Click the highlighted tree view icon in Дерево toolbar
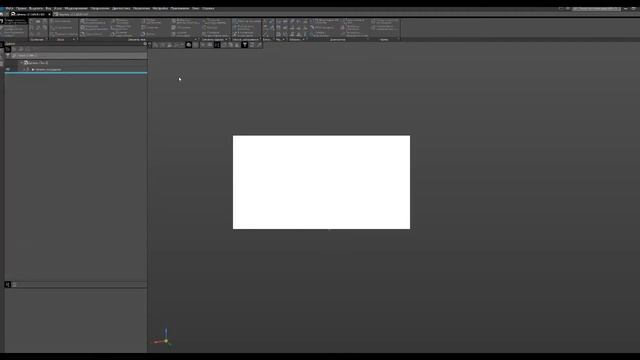This screenshot has width=640, height=360. pos(8,49)
